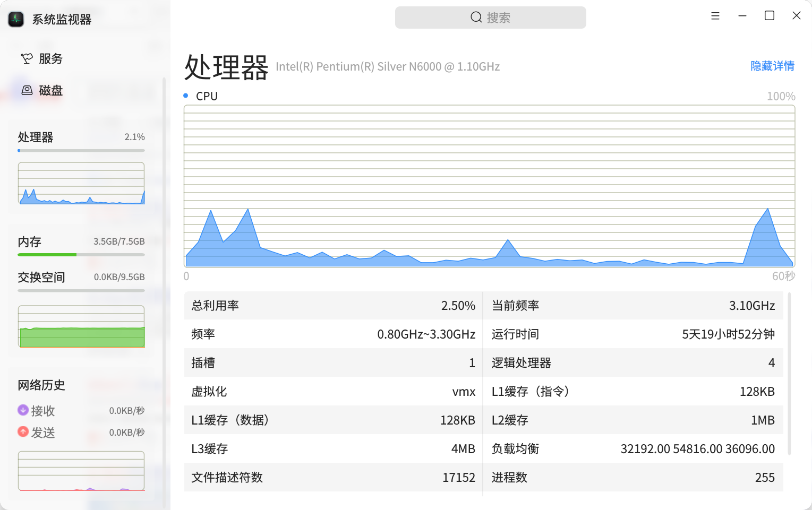The height and width of the screenshot is (510, 812).
Task: Click 隐藏详情 to hide details
Action: [772, 66]
